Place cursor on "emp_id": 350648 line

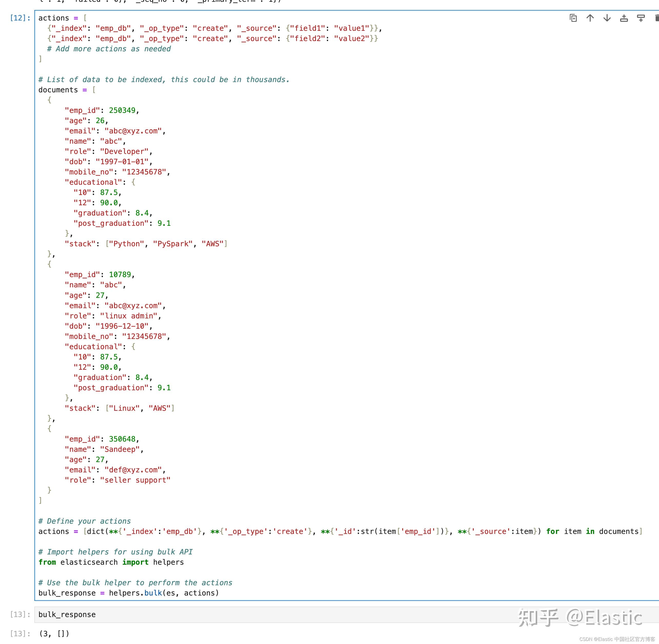click(102, 439)
